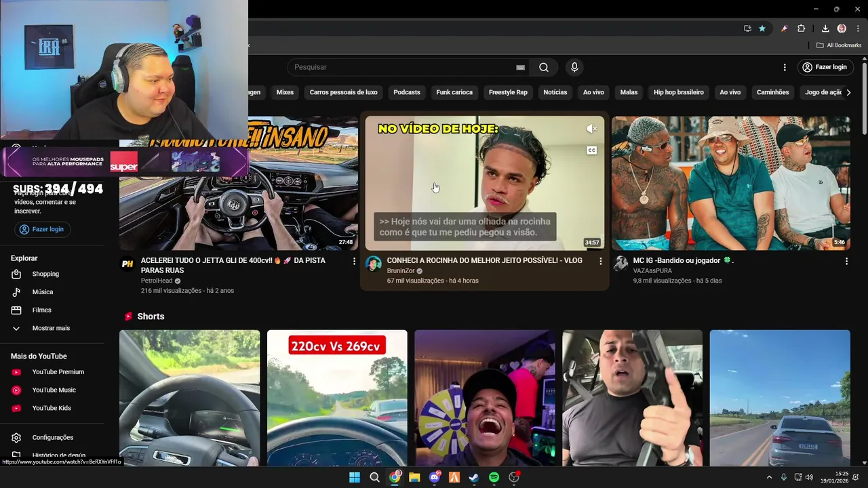Select the Funk carioca chip
Image resolution: width=868 pixels, height=488 pixels.
pos(454,92)
